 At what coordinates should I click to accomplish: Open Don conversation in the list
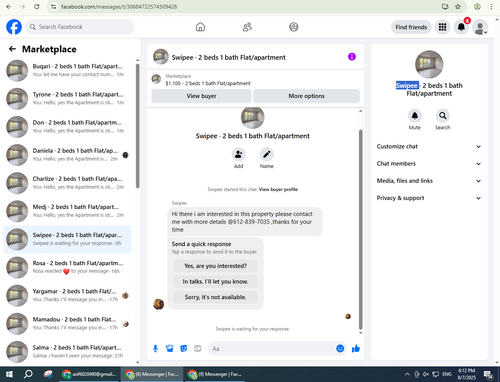click(68, 127)
